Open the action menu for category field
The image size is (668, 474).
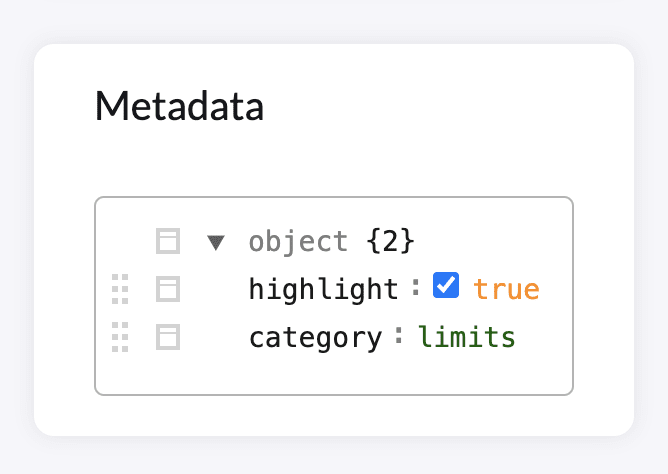(168, 337)
